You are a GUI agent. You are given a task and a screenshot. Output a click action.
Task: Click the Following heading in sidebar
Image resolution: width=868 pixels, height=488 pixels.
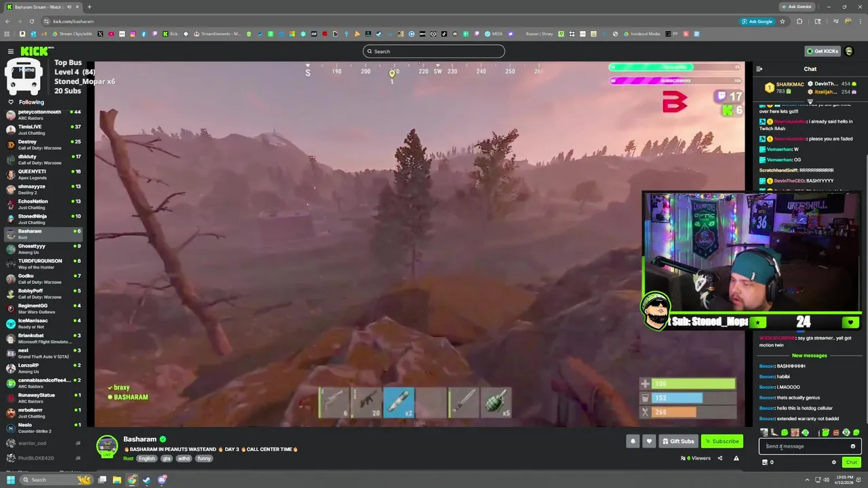pyautogui.click(x=31, y=102)
